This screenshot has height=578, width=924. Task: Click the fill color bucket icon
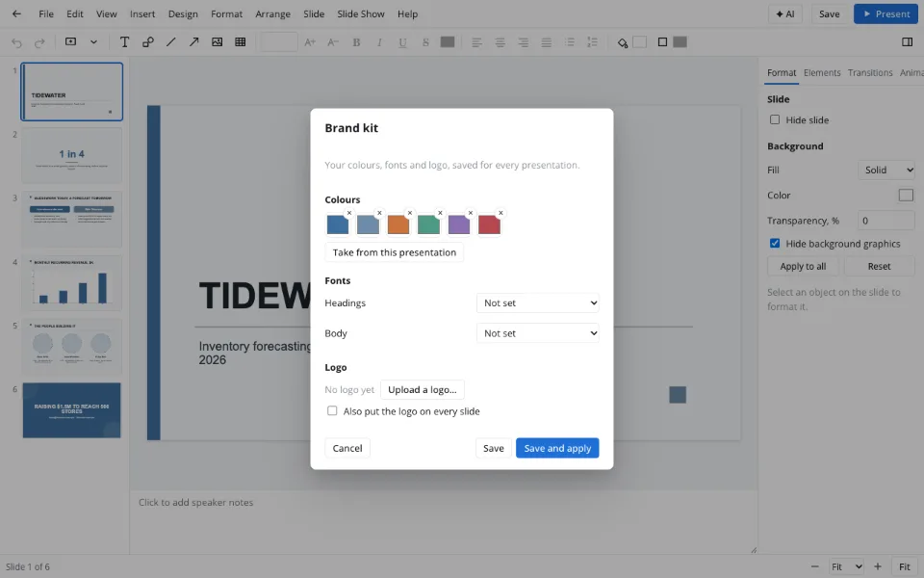pyautogui.click(x=623, y=41)
